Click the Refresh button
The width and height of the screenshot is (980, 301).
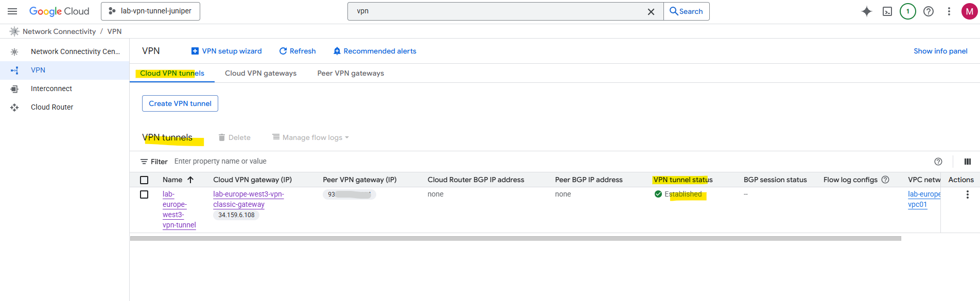(297, 51)
